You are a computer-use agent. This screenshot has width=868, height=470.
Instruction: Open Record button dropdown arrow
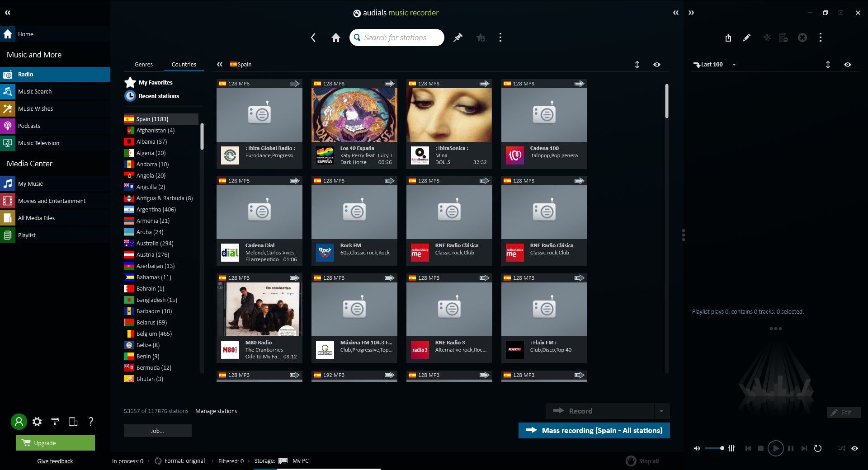click(661, 411)
